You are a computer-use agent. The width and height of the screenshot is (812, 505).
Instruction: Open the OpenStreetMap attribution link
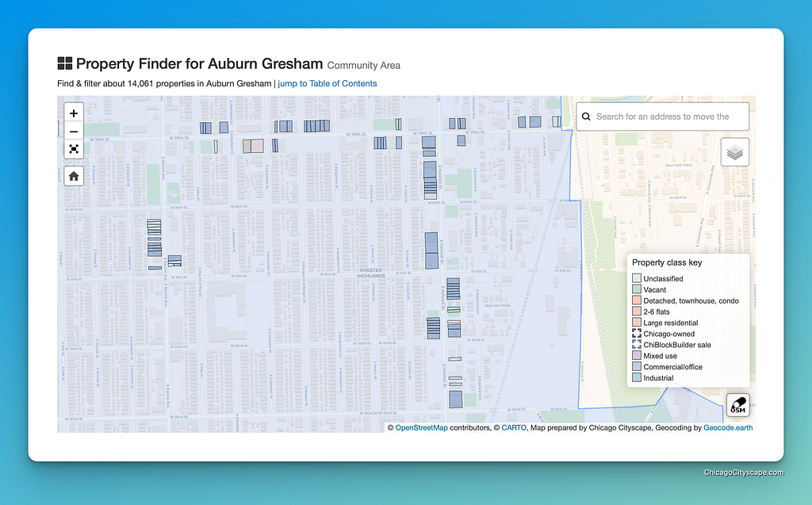pyautogui.click(x=422, y=428)
